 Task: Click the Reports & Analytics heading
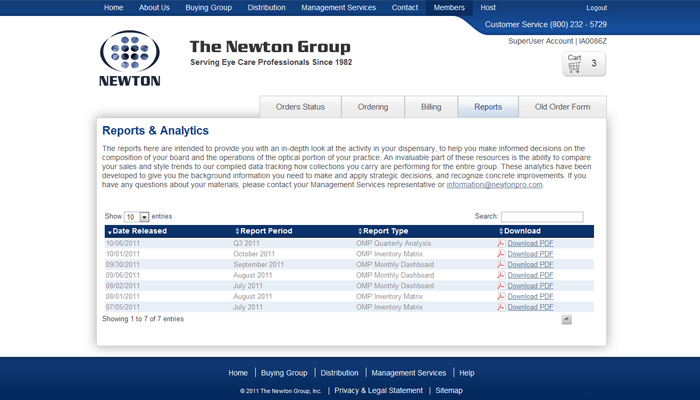[155, 131]
